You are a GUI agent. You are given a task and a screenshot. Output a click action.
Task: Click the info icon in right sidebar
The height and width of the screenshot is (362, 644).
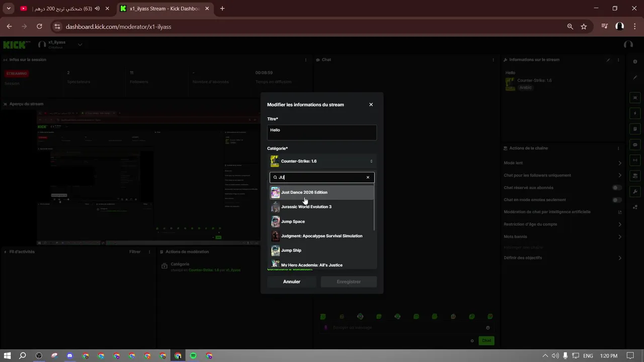point(635,62)
